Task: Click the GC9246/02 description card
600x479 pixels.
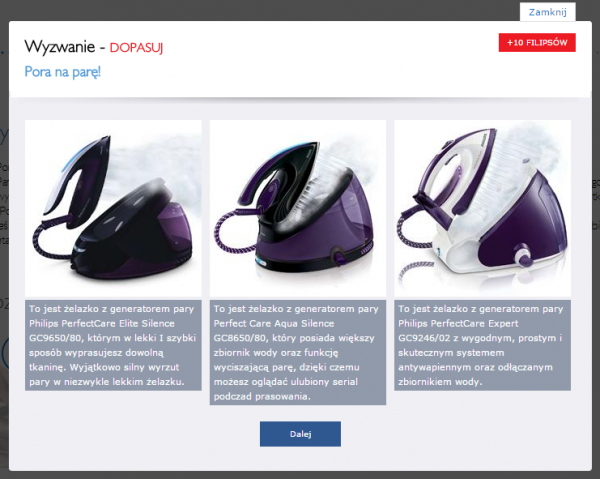Action: [483, 345]
